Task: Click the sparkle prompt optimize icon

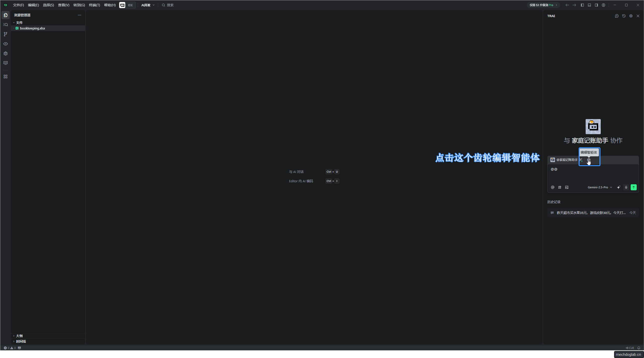Action: [x=619, y=187]
